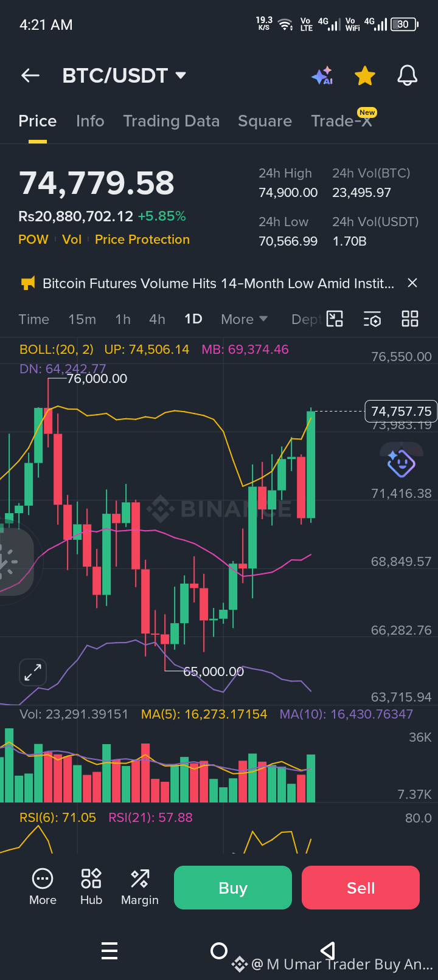Tap the 76,000.00 high marker label
438x980 pixels.
(x=97, y=379)
